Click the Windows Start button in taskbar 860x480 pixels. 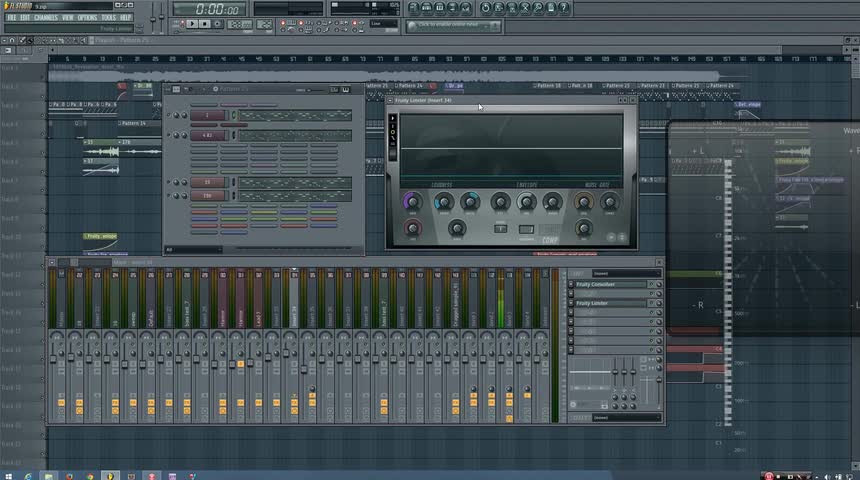tap(9, 475)
